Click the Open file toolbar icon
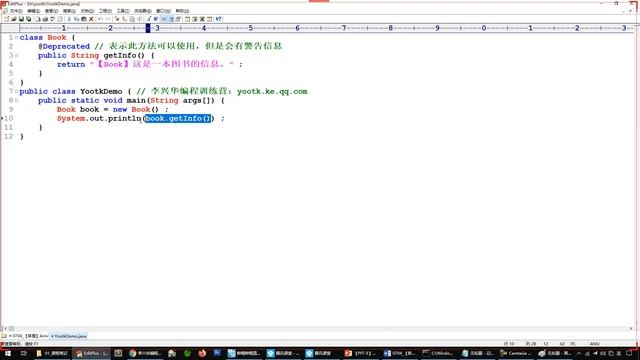This screenshot has width=640, height=360. [x=13, y=19]
